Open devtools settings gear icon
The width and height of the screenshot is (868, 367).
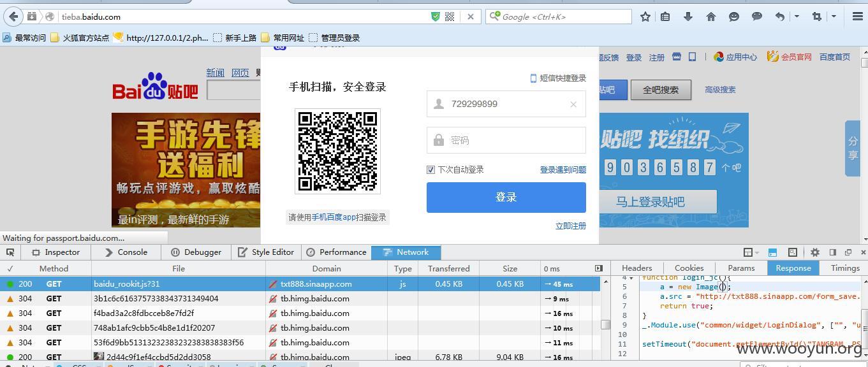click(x=814, y=252)
